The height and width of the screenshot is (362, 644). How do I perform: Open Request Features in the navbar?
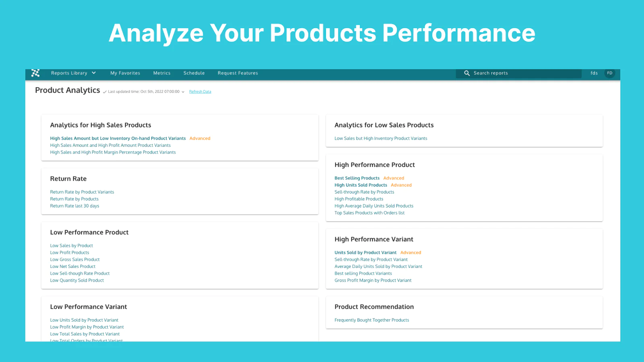(x=238, y=73)
